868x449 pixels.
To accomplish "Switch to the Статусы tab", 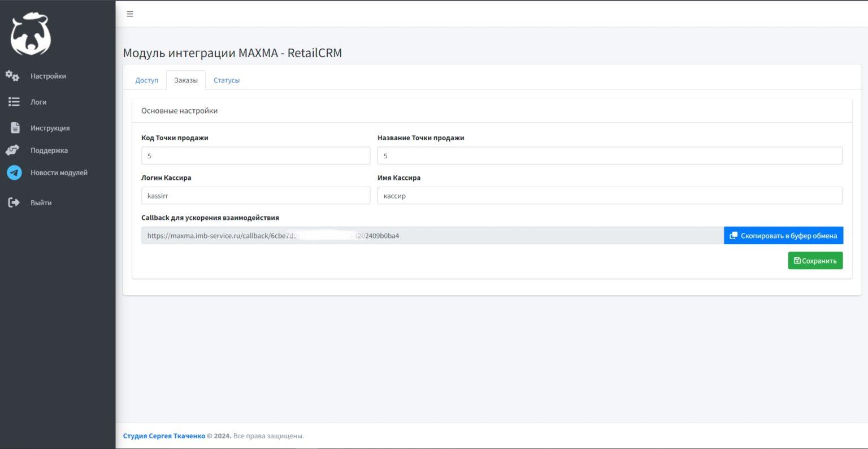I will (x=227, y=80).
